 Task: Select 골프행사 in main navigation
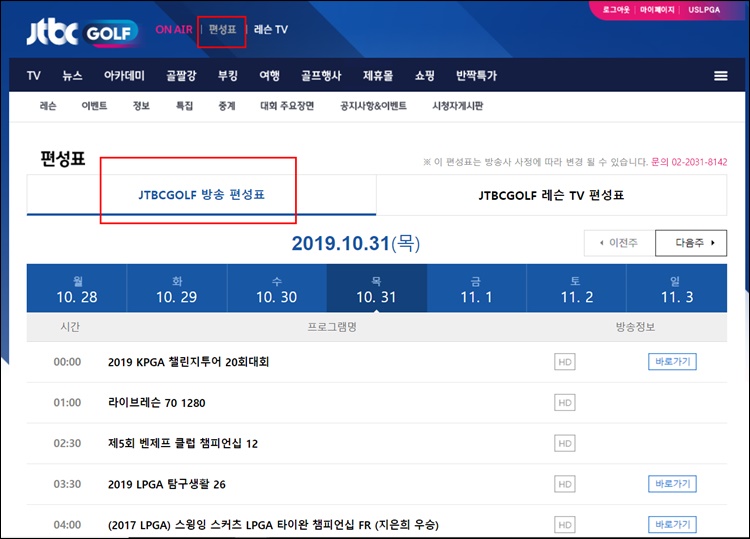321,76
